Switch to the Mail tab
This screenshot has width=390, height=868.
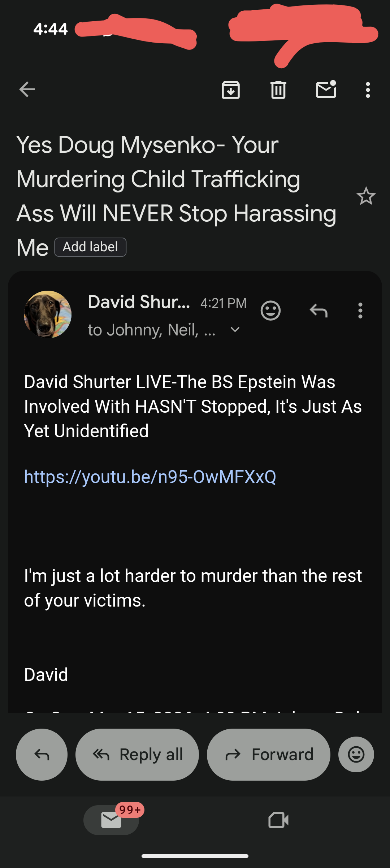point(111,820)
